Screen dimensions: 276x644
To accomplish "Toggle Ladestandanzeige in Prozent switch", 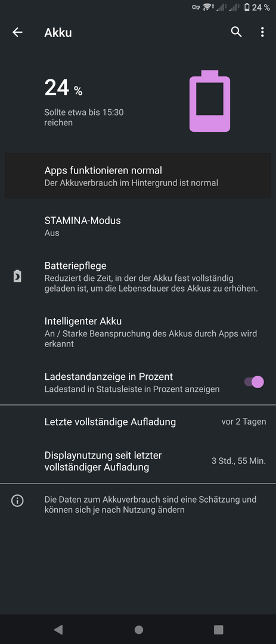I will pos(254,382).
